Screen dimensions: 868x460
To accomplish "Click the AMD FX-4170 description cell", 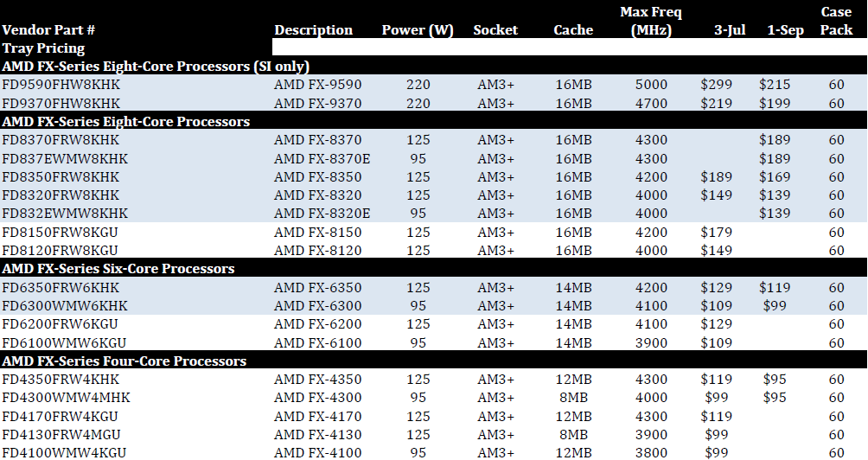I will click(318, 417).
